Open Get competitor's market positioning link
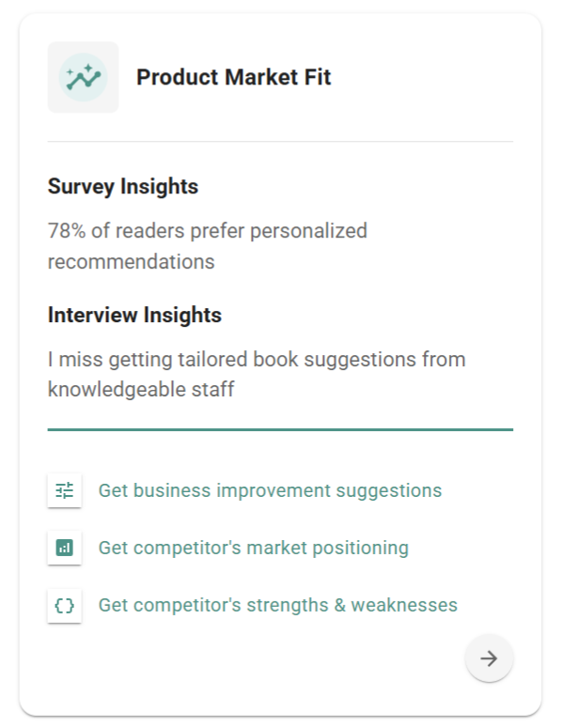 click(x=254, y=548)
